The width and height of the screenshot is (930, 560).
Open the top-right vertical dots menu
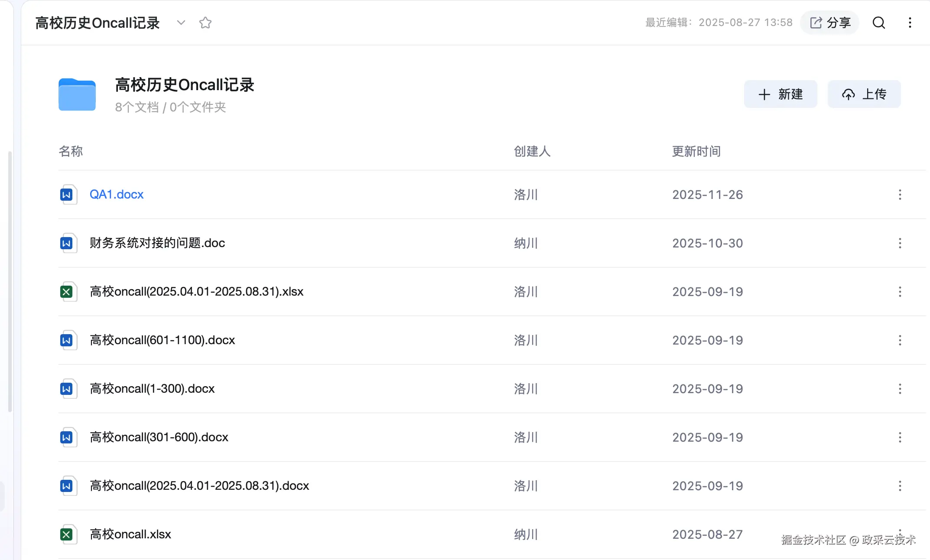[x=910, y=23]
